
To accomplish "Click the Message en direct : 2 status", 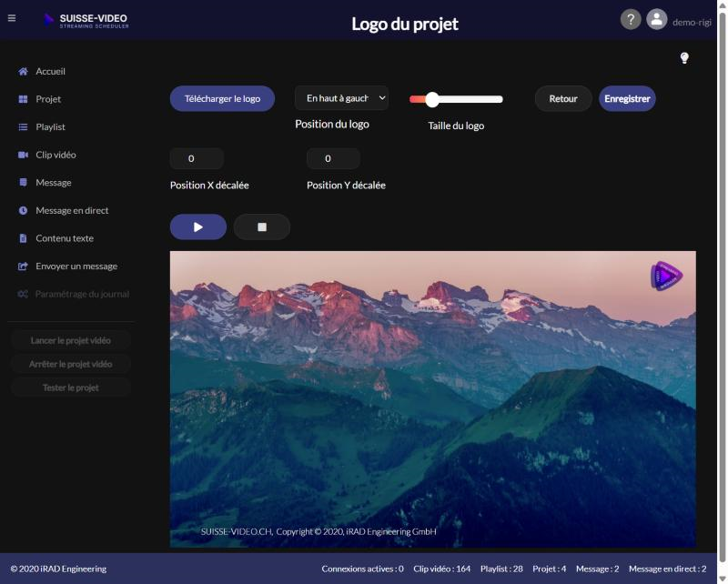I will click(668, 569).
